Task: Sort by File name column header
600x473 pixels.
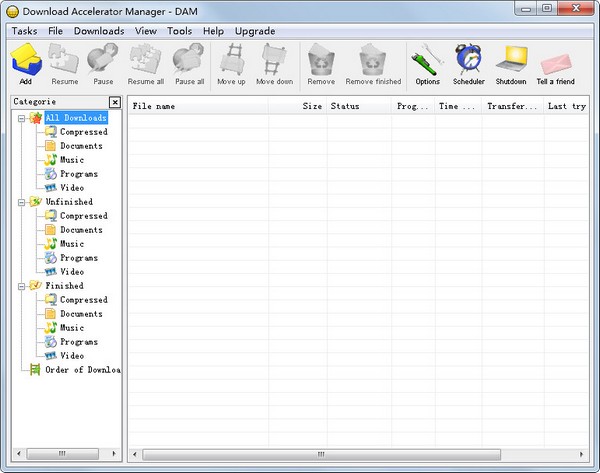Action: 198,106
